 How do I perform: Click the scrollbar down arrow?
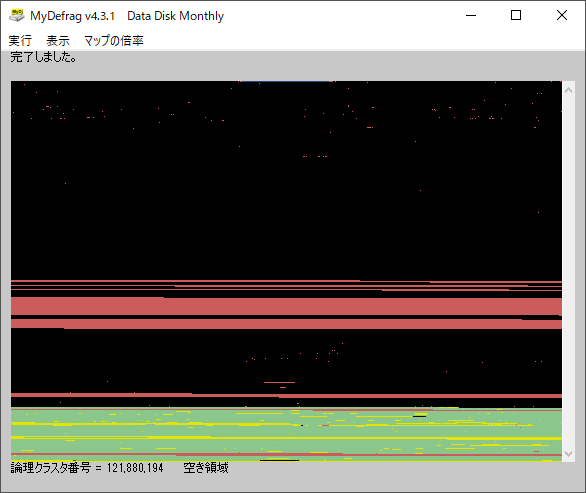pos(568,453)
